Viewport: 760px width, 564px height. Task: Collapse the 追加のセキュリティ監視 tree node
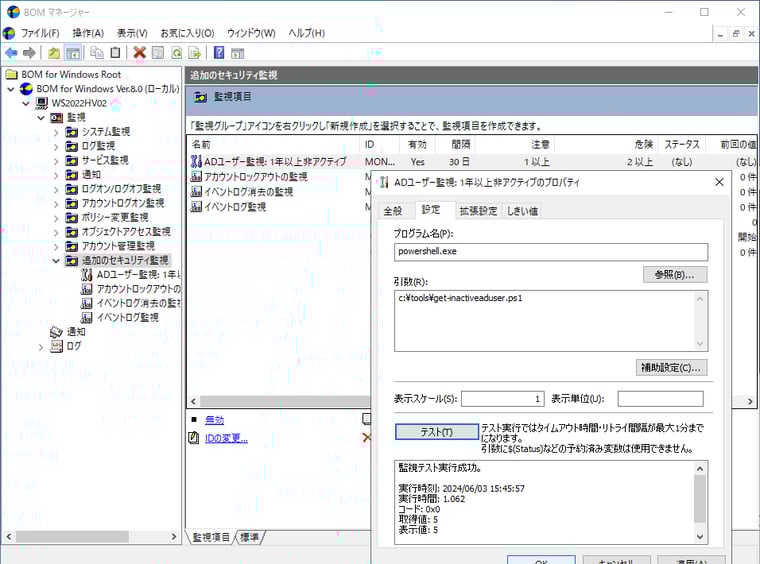tap(56, 261)
